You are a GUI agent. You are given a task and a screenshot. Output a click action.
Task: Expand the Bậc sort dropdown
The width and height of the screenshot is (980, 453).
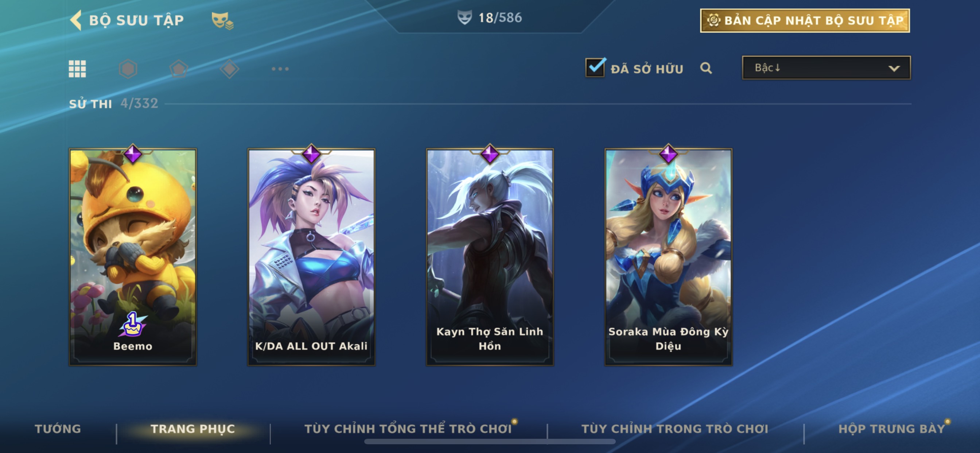[x=826, y=68]
